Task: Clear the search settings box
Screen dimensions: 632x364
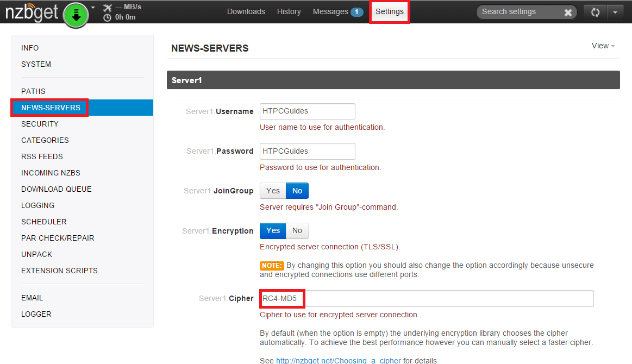Action: [568, 12]
